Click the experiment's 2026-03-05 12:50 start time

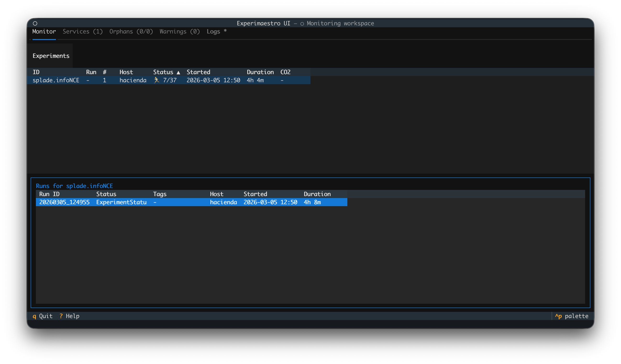(x=213, y=80)
